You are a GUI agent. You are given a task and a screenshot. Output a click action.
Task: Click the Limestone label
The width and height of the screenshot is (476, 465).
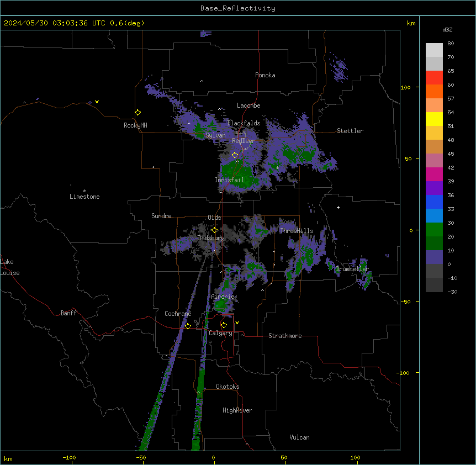84,197
